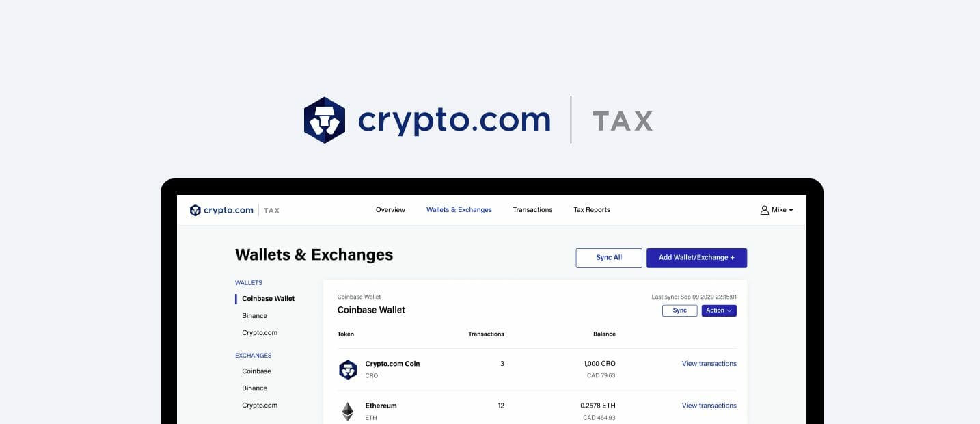Select the Crypto.com Coin token icon

tap(349, 369)
